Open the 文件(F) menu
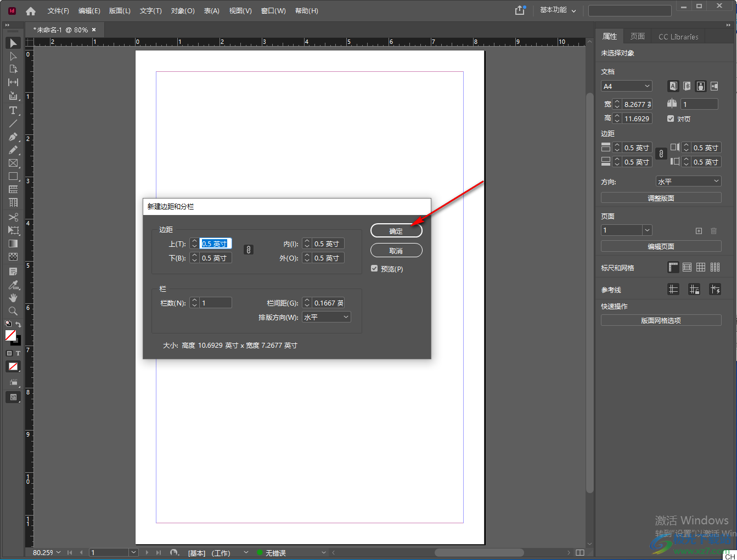The height and width of the screenshot is (560, 737). pyautogui.click(x=58, y=11)
